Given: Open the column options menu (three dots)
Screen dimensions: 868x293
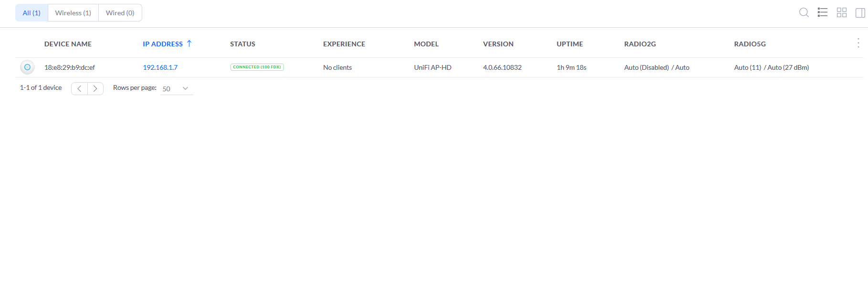Looking at the screenshot, I should (x=858, y=43).
